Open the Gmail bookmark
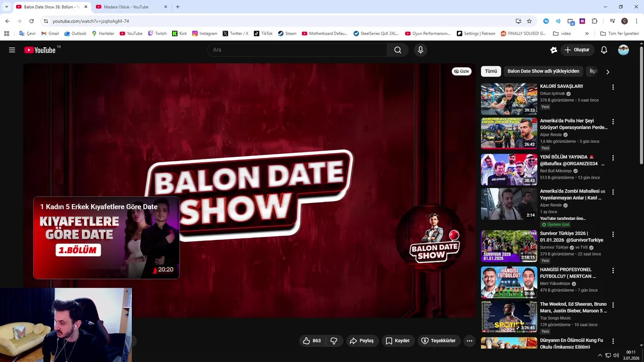Image resolution: width=644 pixels, height=362 pixels. coord(50,34)
